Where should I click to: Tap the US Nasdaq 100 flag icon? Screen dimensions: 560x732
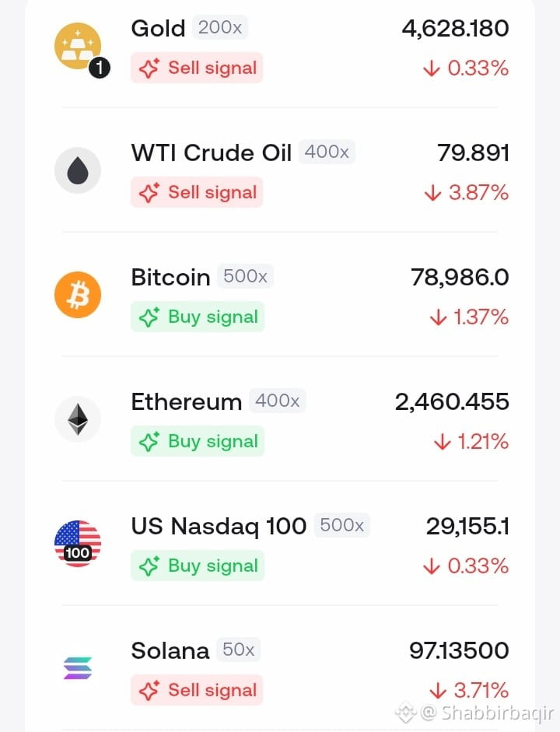click(78, 544)
